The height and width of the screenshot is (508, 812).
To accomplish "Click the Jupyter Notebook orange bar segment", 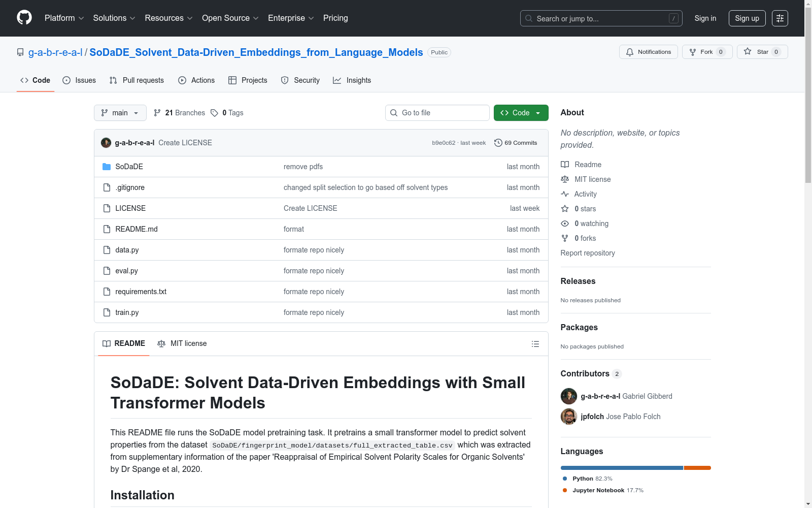I will 698,468.
